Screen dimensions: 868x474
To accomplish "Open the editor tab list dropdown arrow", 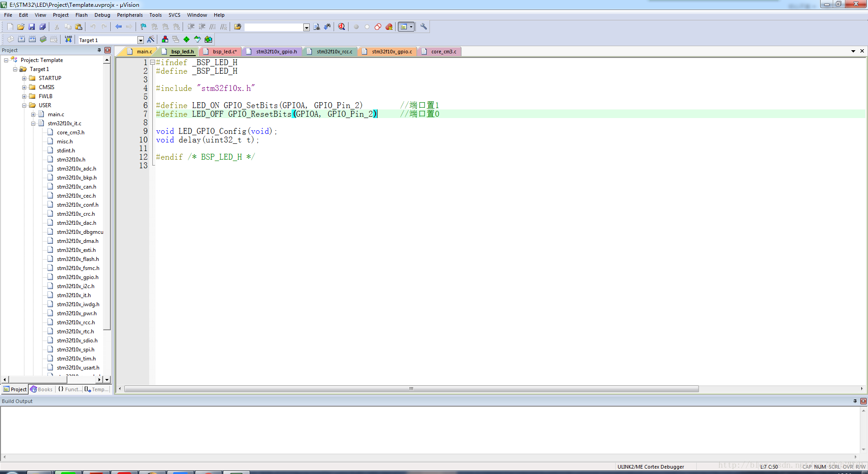I will click(x=854, y=51).
